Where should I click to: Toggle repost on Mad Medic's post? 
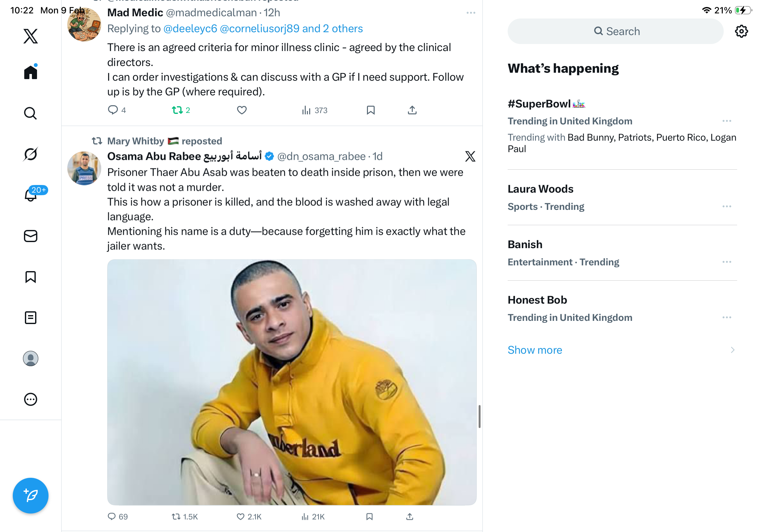click(177, 110)
